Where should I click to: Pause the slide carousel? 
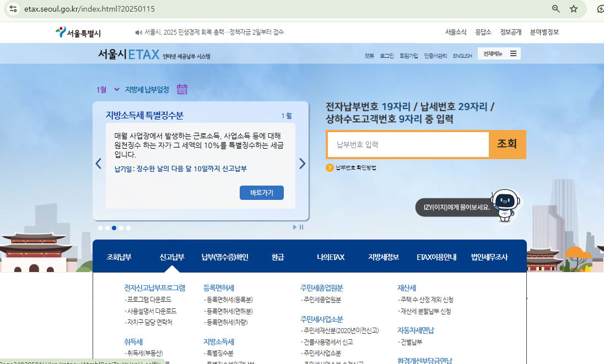click(x=301, y=227)
